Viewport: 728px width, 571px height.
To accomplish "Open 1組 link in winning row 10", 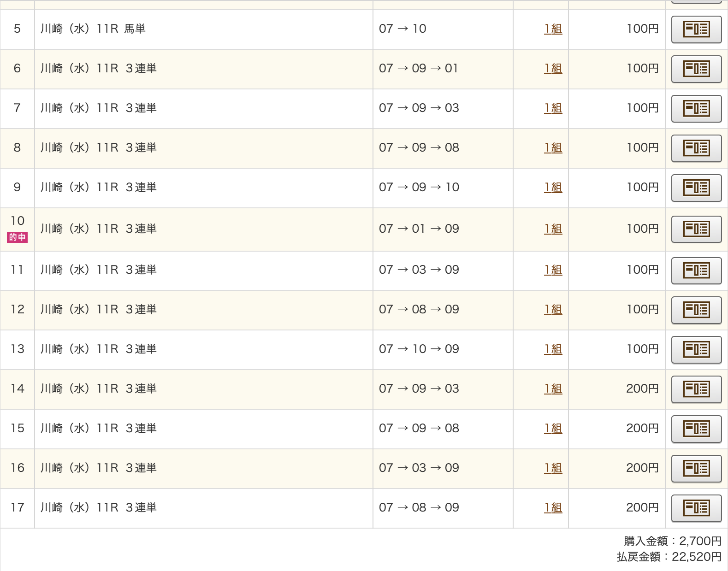I will coord(553,229).
